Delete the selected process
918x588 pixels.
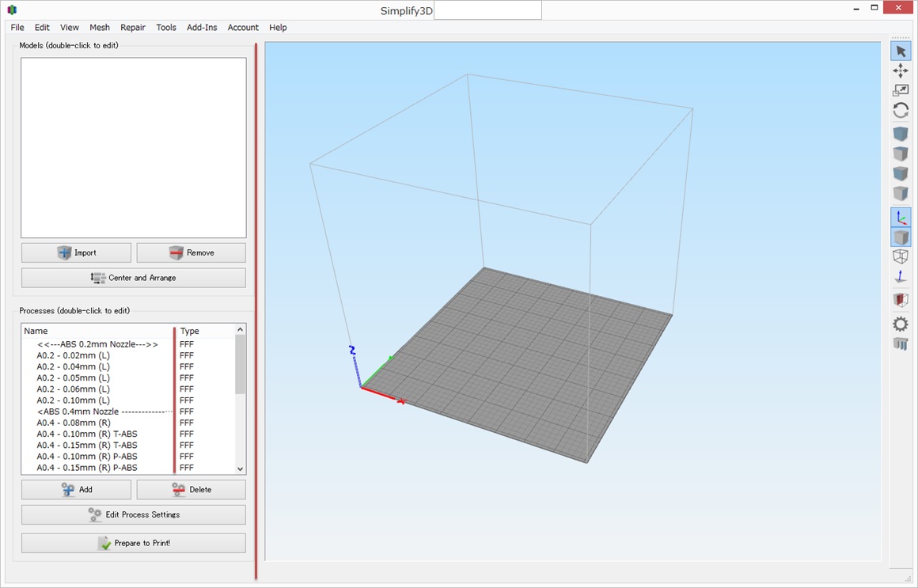192,490
